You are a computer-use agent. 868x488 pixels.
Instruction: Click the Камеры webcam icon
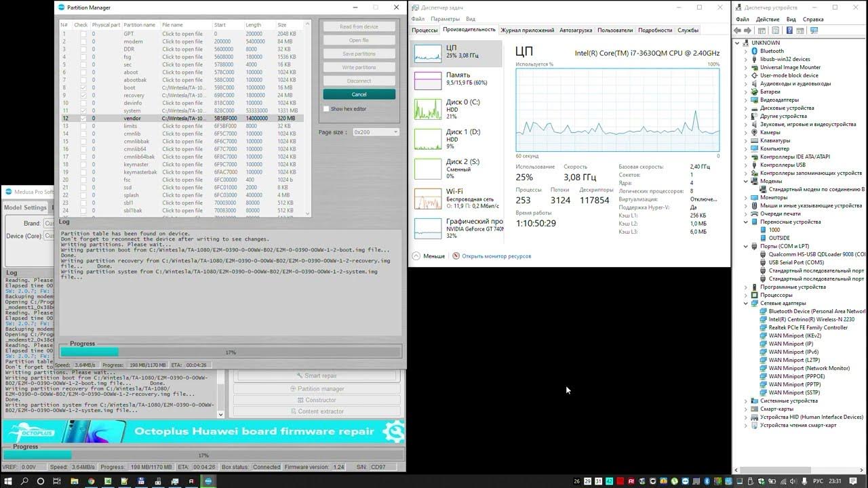click(755, 132)
